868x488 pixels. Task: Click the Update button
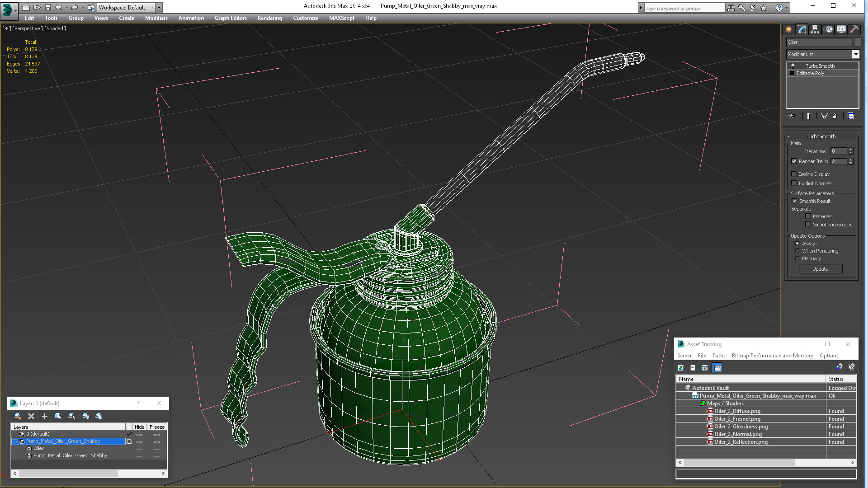click(x=820, y=269)
